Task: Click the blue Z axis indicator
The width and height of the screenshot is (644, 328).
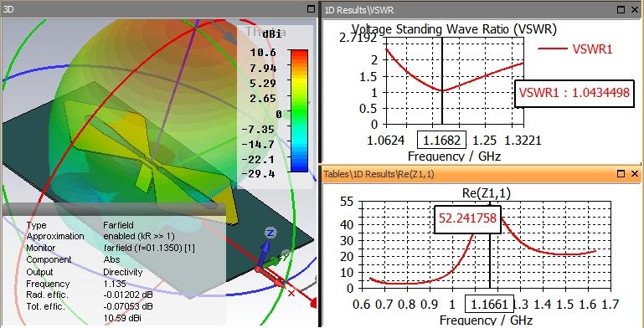Action: point(270,233)
